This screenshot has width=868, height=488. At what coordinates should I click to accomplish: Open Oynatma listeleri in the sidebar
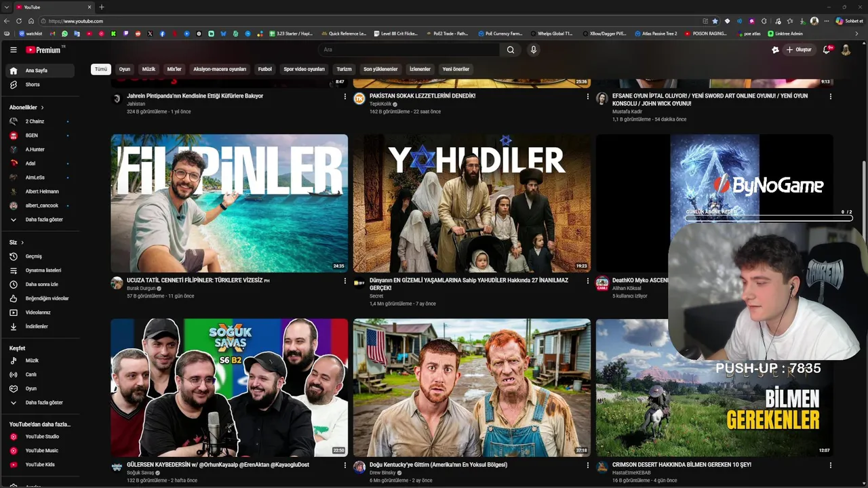coord(41,270)
